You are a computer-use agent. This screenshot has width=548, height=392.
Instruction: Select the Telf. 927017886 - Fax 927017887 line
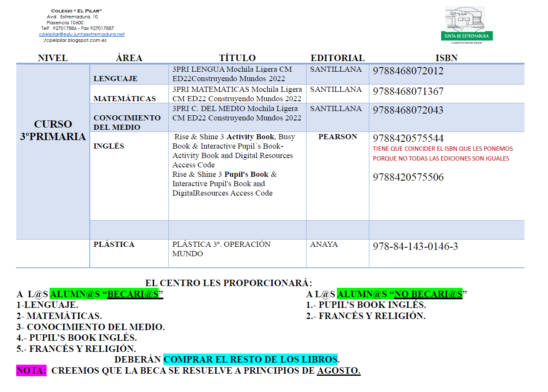click(78, 28)
